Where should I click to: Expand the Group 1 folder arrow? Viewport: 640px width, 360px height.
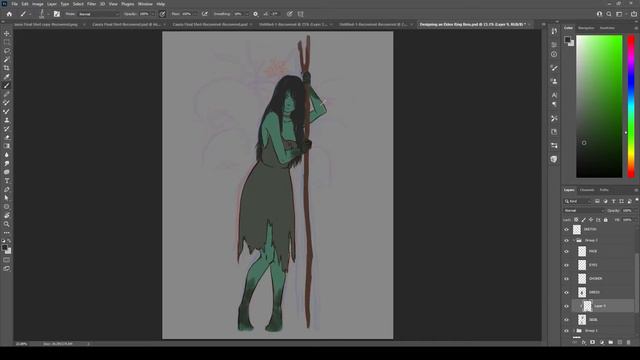[x=574, y=331]
